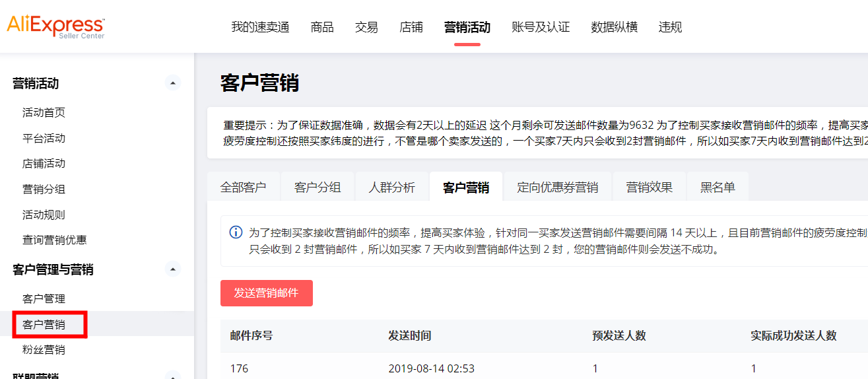Image resolution: width=868 pixels, height=379 pixels.
Task: Collapse the 客户管理与营销 sidebar section
Action: point(172,269)
